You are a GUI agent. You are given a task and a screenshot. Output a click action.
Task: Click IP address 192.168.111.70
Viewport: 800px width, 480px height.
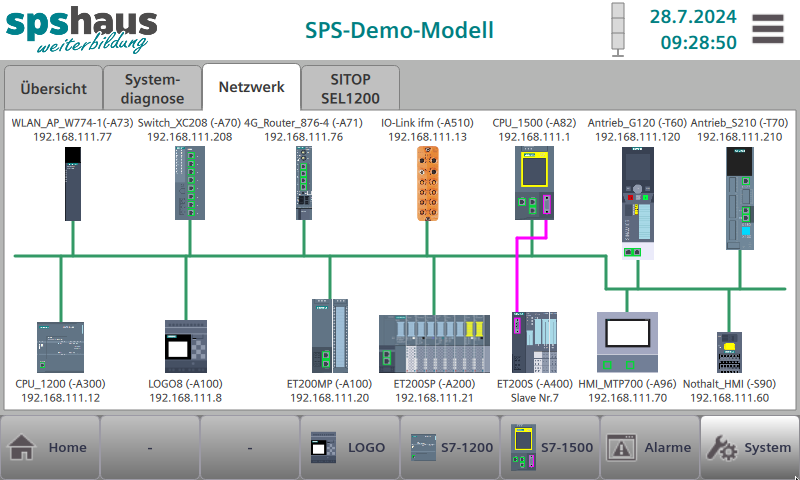[628, 398]
